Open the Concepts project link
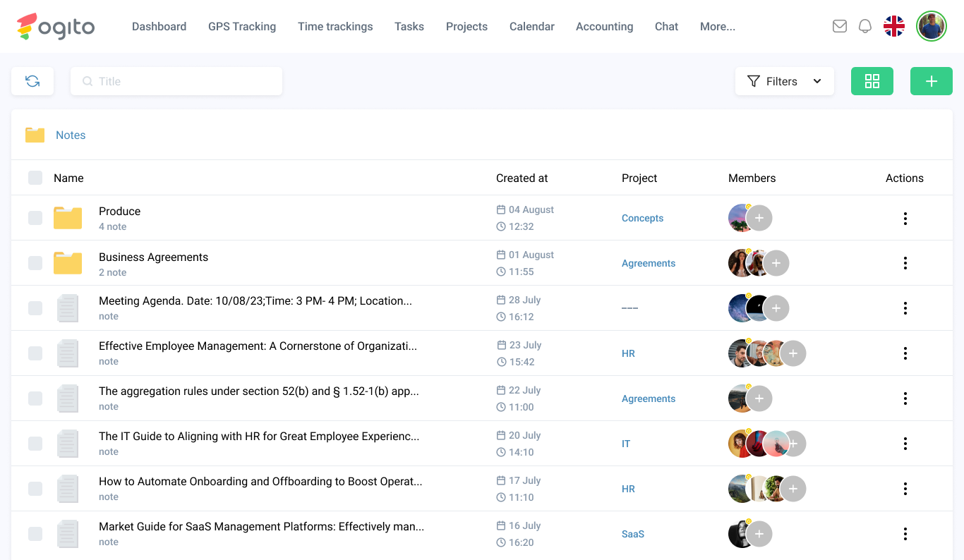The height and width of the screenshot is (560, 964). (x=642, y=218)
